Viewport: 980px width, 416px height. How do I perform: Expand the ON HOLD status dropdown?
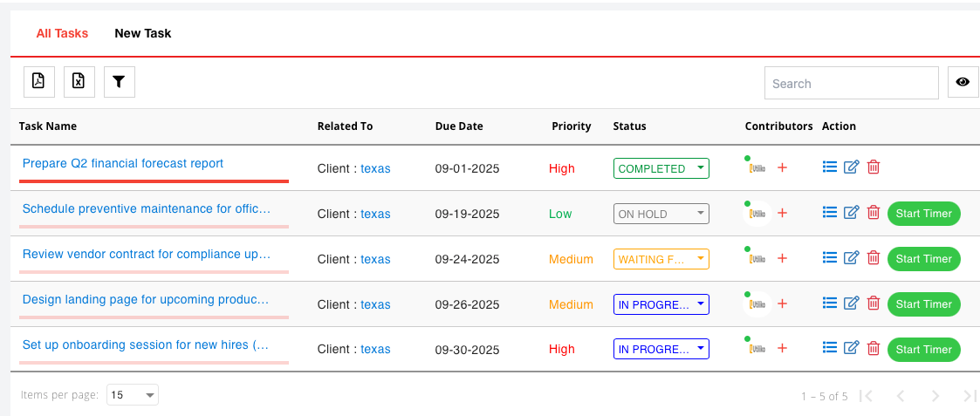pyautogui.click(x=661, y=214)
